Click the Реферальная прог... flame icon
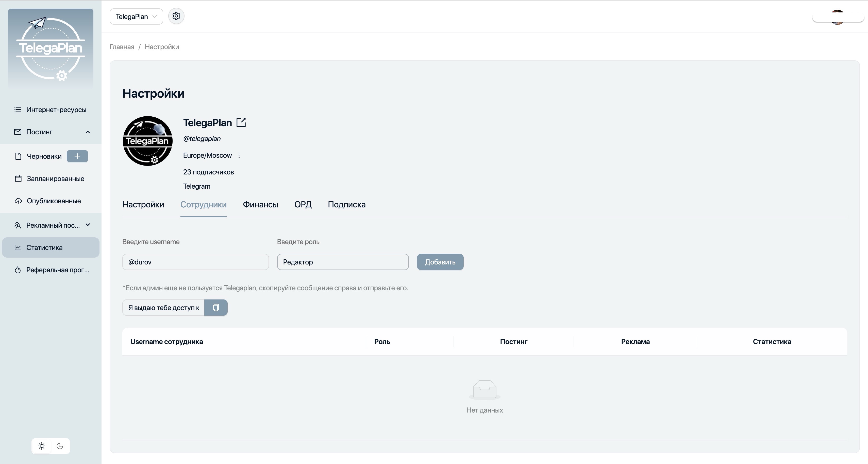The width and height of the screenshot is (868, 464). coord(18,270)
